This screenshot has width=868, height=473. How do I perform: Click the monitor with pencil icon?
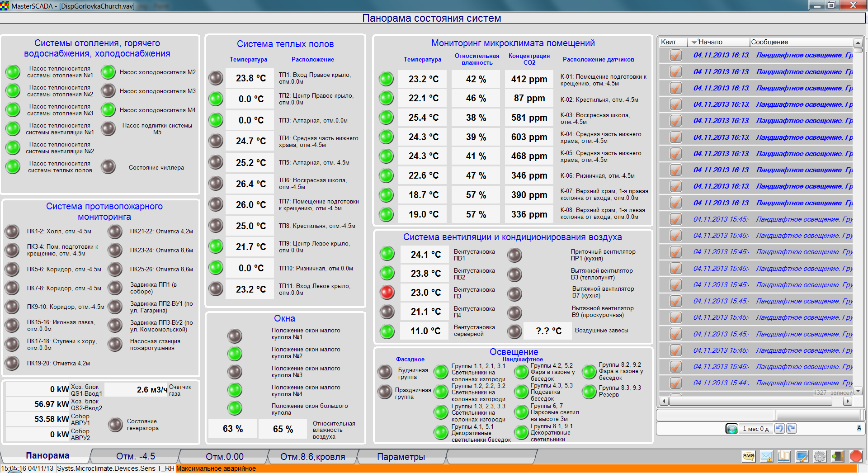pyautogui.click(x=802, y=456)
